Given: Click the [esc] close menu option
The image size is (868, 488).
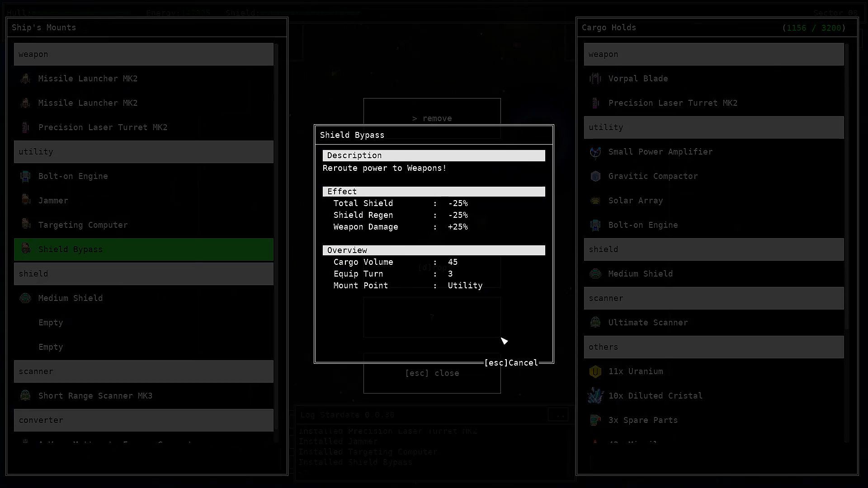Looking at the screenshot, I should point(432,373).
